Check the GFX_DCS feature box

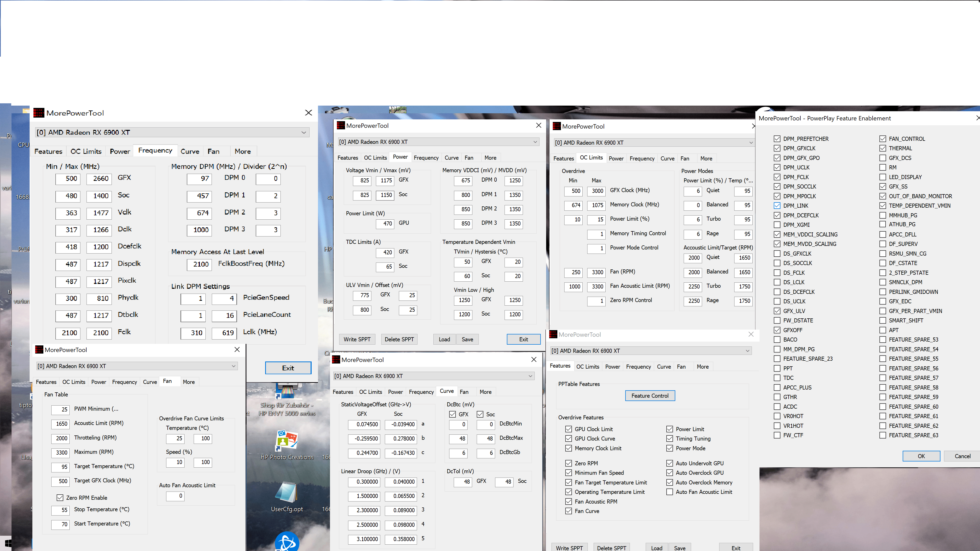pyautogui.click(x=883, y=158)
